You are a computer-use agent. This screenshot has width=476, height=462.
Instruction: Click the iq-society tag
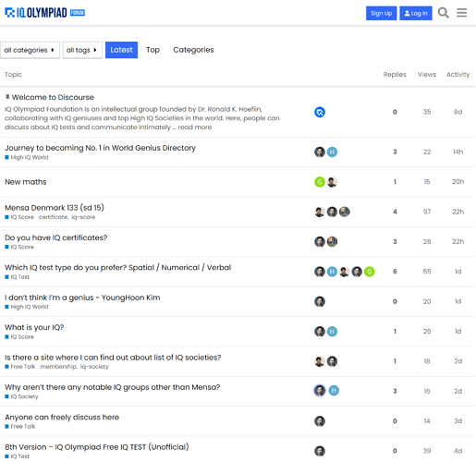coord(94,367)
